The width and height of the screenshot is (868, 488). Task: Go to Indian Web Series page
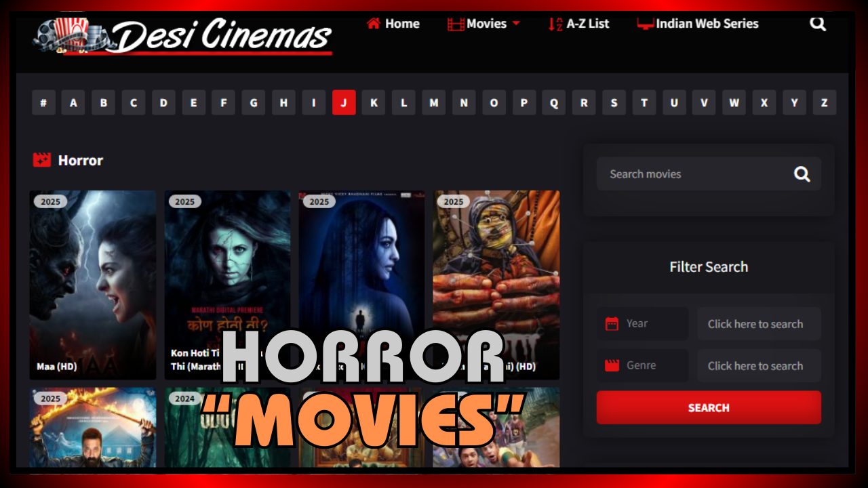point(707,24)
